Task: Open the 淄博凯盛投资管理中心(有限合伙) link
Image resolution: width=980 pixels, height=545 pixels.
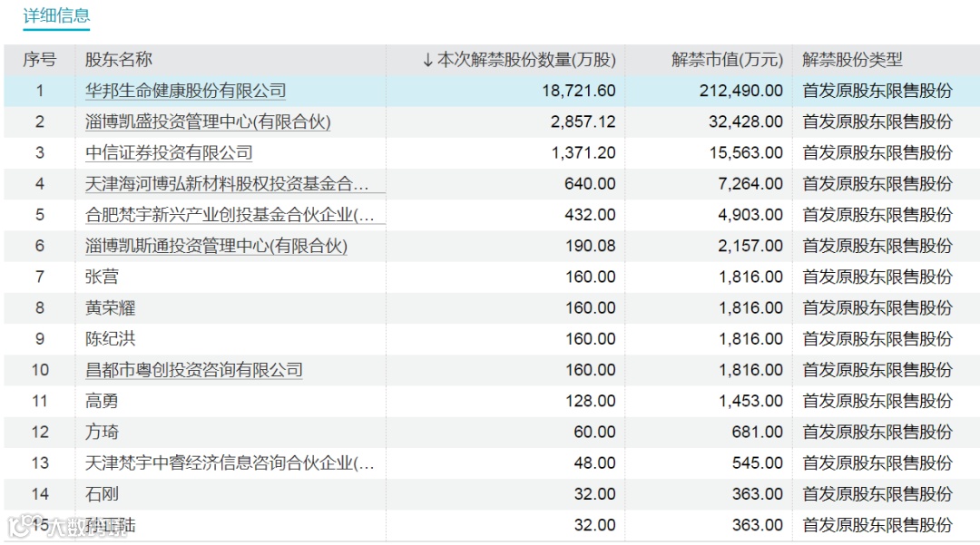Action: point(208,122)
